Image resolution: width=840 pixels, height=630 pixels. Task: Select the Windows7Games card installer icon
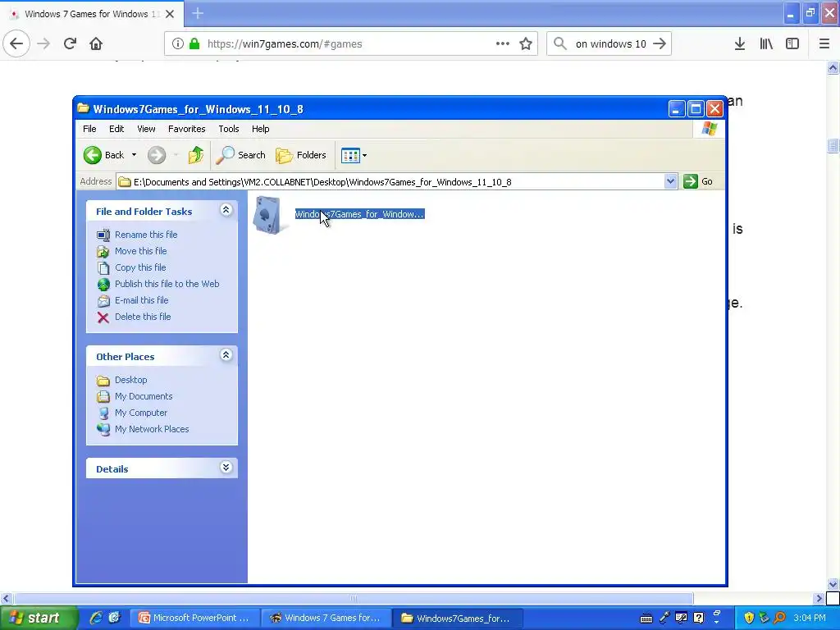(x=269, y=216)
